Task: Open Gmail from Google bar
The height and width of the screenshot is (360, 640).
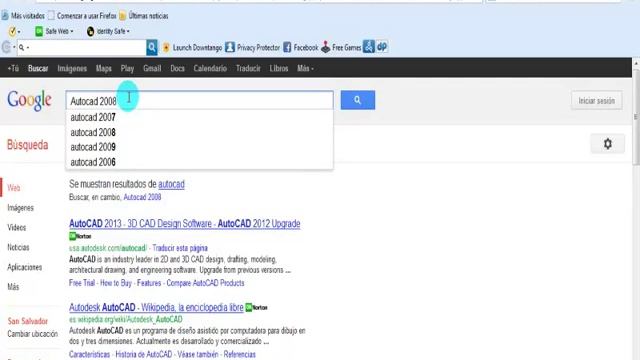Action: tap(152, 69)
